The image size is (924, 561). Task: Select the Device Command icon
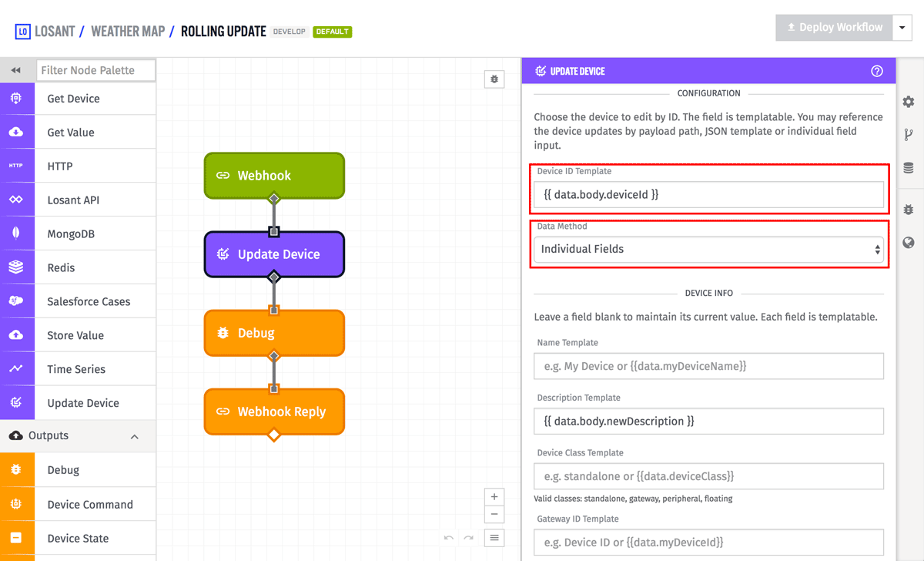point(17,505)
